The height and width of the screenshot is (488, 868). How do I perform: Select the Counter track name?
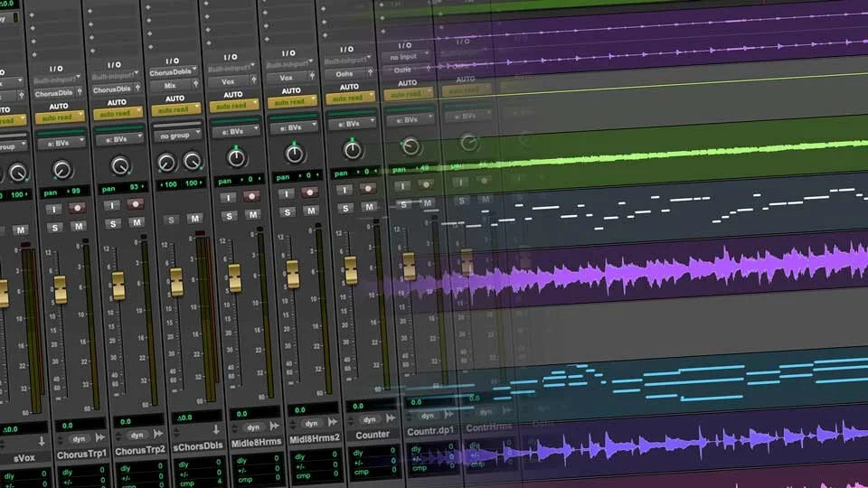[x=372, y=435]
